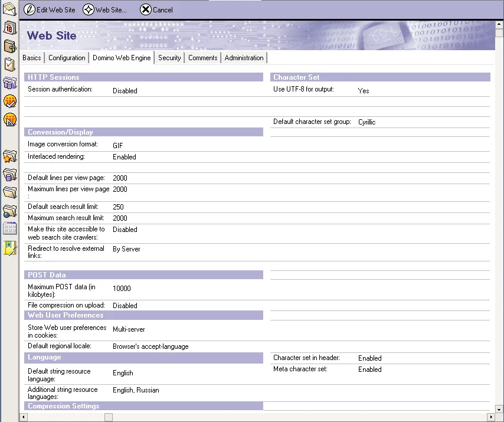Click the horizontal scrollbar right arrow
The image size is (504, 422).
pyautogui.click(x=490, y=417)
